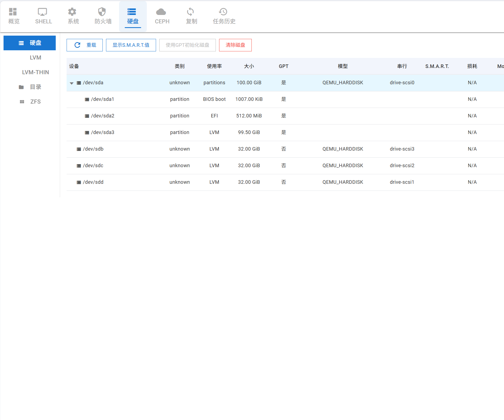Viewport: 504px width, 420px height.
Task: Click the BIOS boot usage cell
Action: (x=214, y=99)
